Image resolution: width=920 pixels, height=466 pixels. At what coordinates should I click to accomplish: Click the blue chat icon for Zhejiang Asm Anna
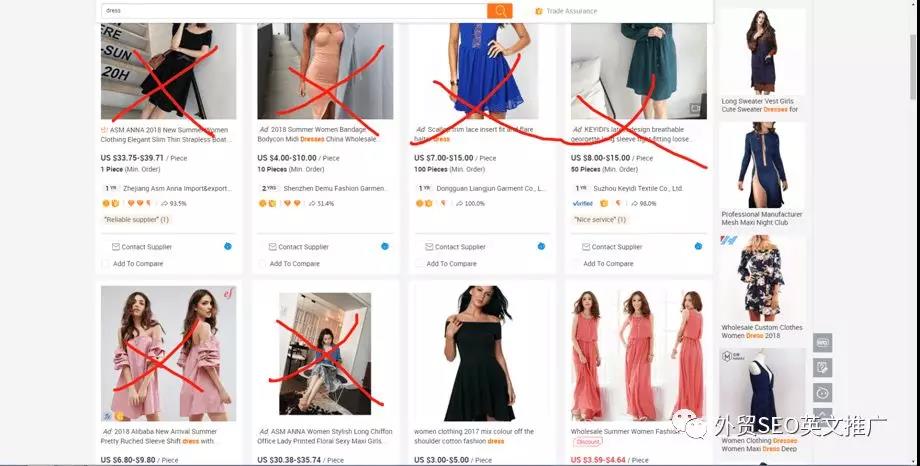[x=228, y=246]
